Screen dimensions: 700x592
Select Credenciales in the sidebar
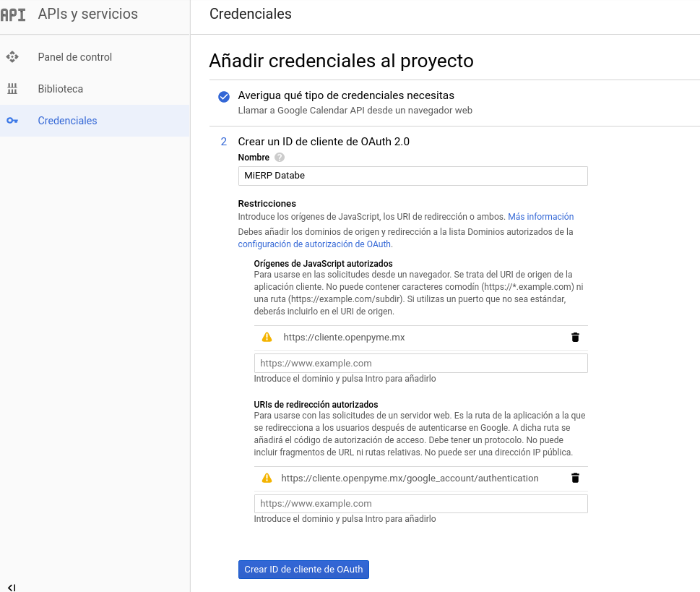[95, 121]
